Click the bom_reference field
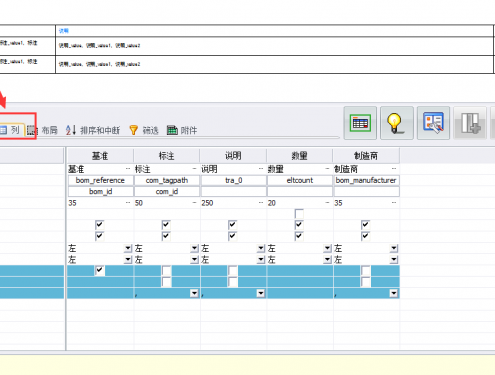This screenshot has width=495, height=375. point(100,180)
